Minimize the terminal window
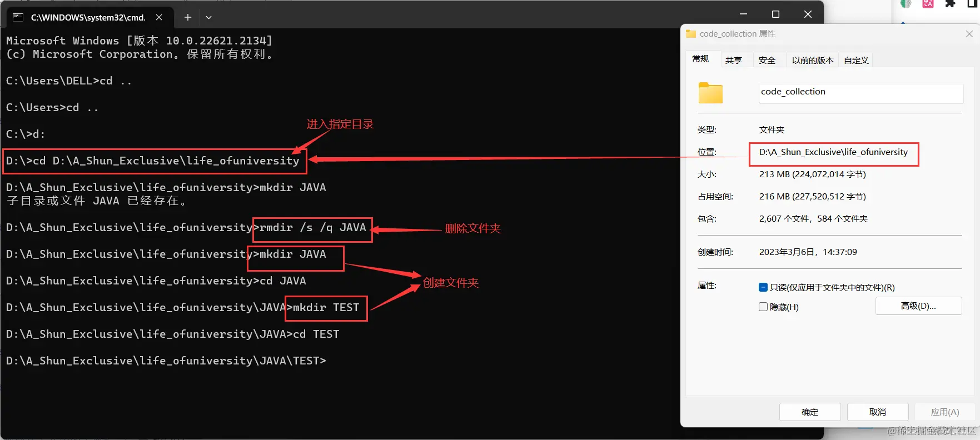The width and height of the screenshot is (980, 440). 743,14
